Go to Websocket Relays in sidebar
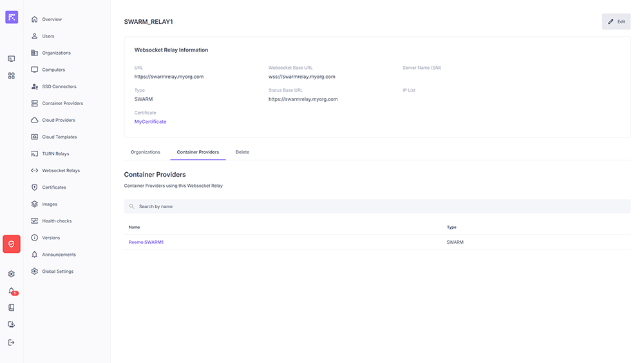Viewport: 644px width, 363px height. coord(61,171)
